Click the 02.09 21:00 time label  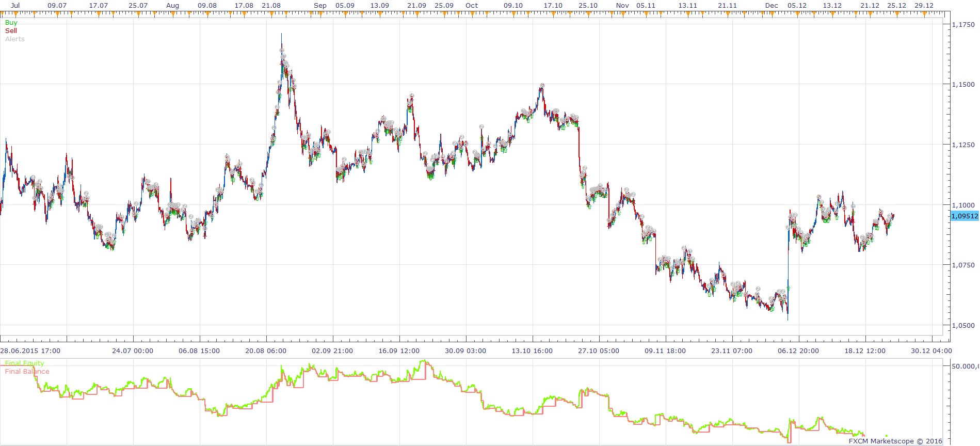pyautogui.click(x=332, y=351)
